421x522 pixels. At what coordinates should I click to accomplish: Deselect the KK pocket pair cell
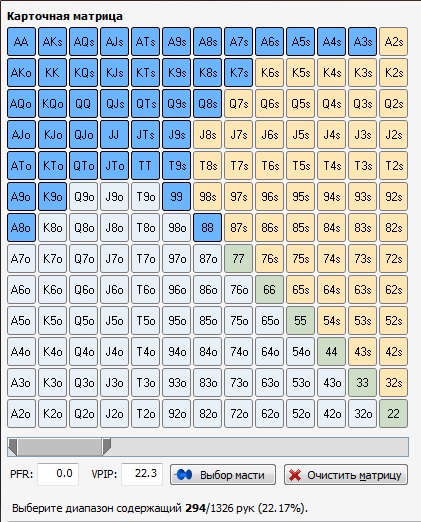click(x=52, y=73)
